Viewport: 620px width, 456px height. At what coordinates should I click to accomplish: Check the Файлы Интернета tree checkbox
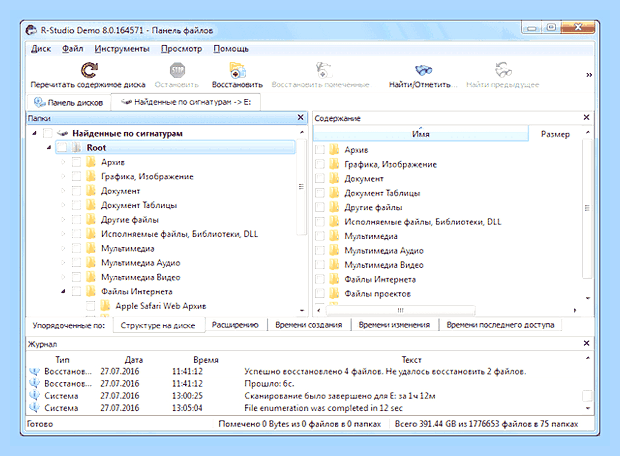(x=76, y=291)
